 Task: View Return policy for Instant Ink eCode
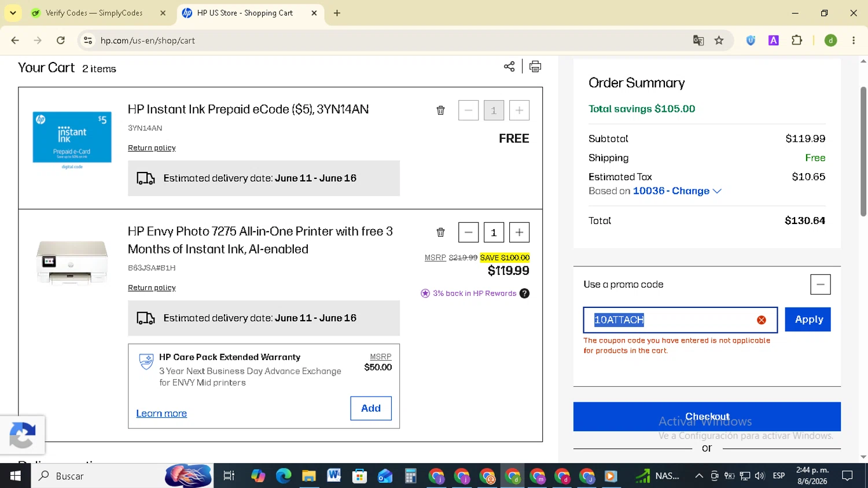[x=152, y=148]
